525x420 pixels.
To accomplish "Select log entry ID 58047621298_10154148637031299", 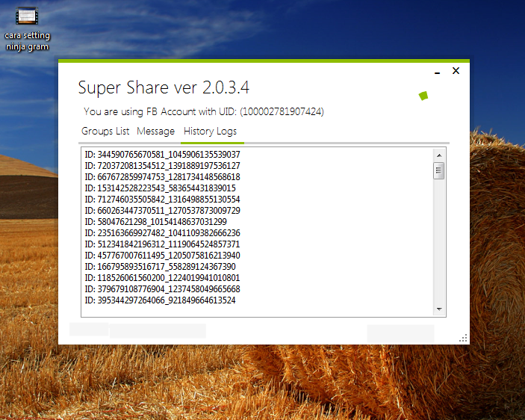I will point(155,222).
